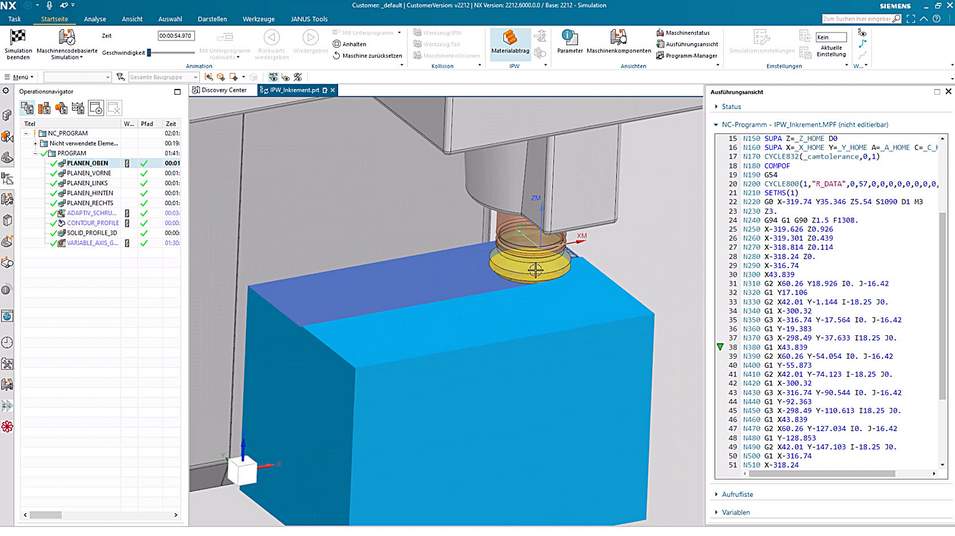Open Maschinenkomponenten view
This screenshot has height=536, width=955.
(x=618, y=42)
